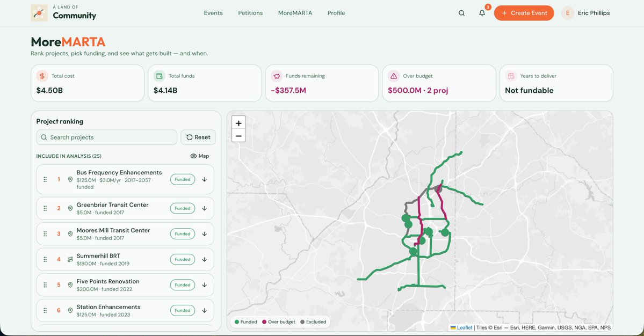
Task: Toggle Funded status for Station Enhancements
Action: [x=183, y=311]
